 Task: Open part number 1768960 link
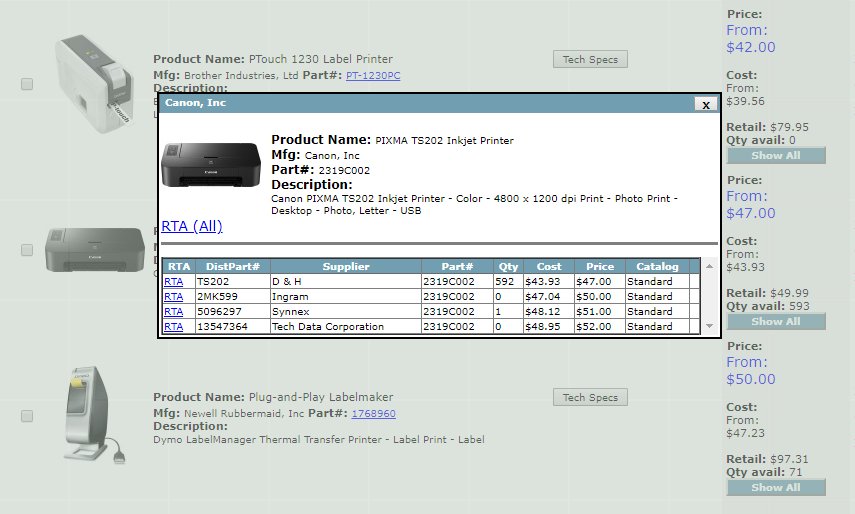(374, 414)
